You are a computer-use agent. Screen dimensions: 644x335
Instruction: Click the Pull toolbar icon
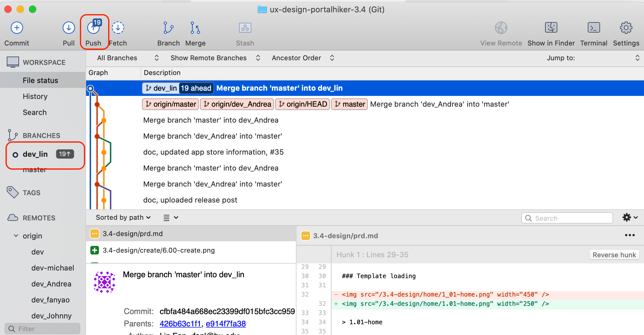pos(69,28)
